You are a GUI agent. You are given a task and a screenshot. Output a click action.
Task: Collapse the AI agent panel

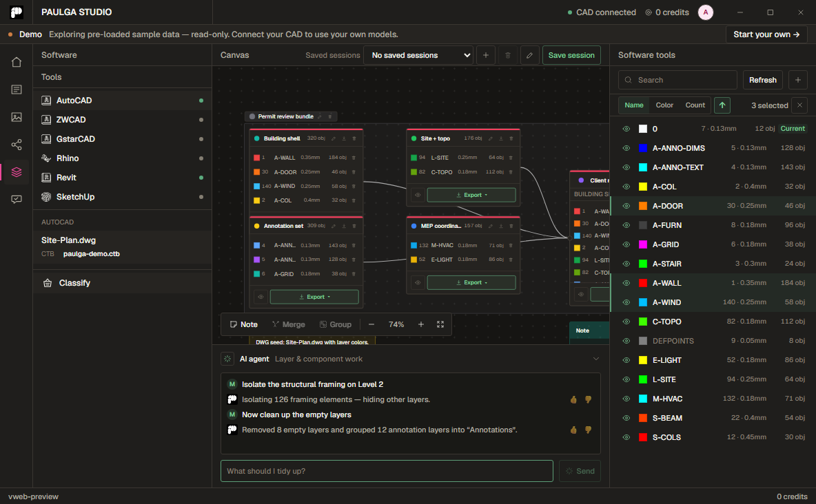(x=596, y=359)
